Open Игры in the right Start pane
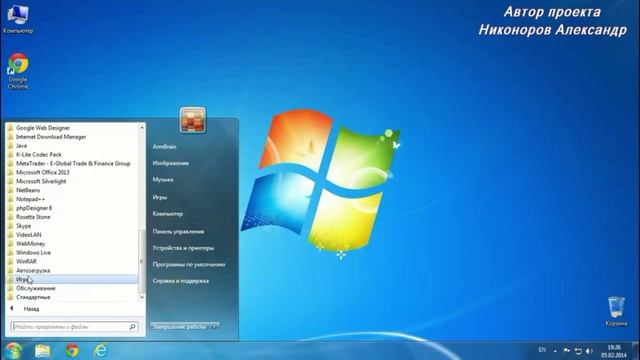 pos(160,197)
